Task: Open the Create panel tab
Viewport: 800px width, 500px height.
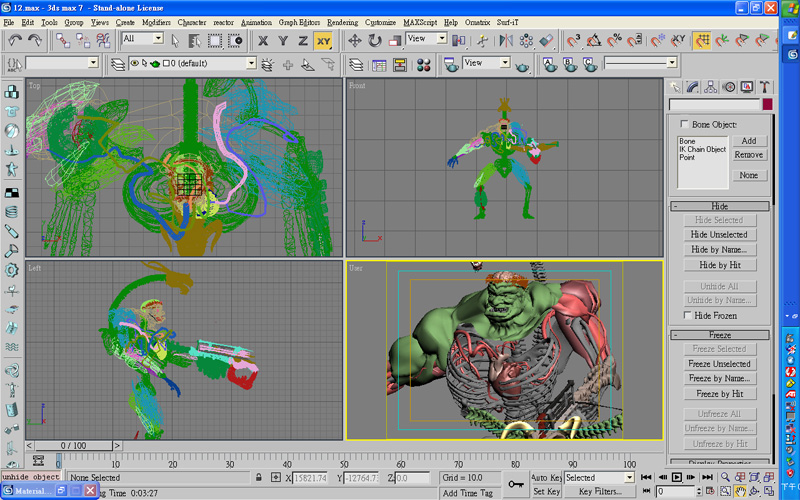Action: pyautogui.click(x=674, y=87)
